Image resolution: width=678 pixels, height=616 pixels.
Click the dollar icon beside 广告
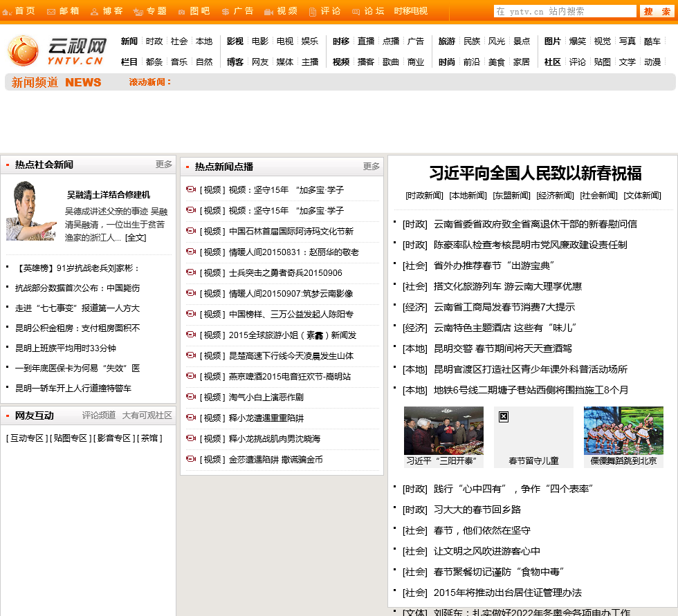pos(226,12)
